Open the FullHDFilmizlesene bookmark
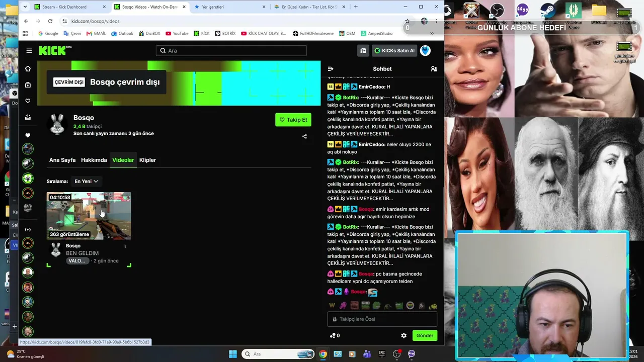This screenshot has height=362, width=644. point(313,34)
